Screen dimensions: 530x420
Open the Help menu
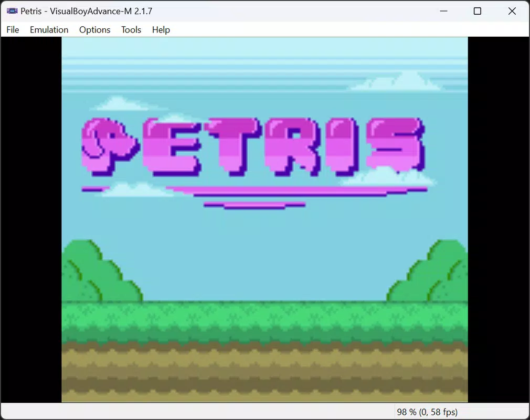[161, 30]
